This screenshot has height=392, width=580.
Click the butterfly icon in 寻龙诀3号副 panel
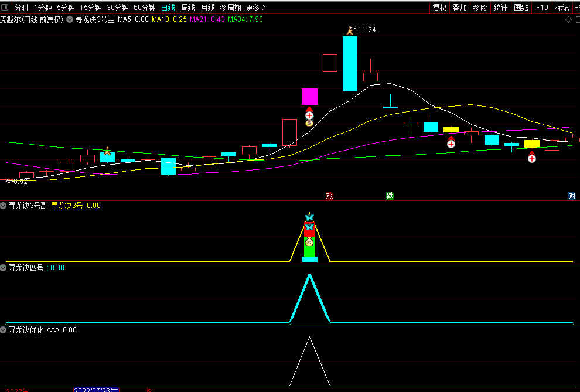[x=309, y=218]
